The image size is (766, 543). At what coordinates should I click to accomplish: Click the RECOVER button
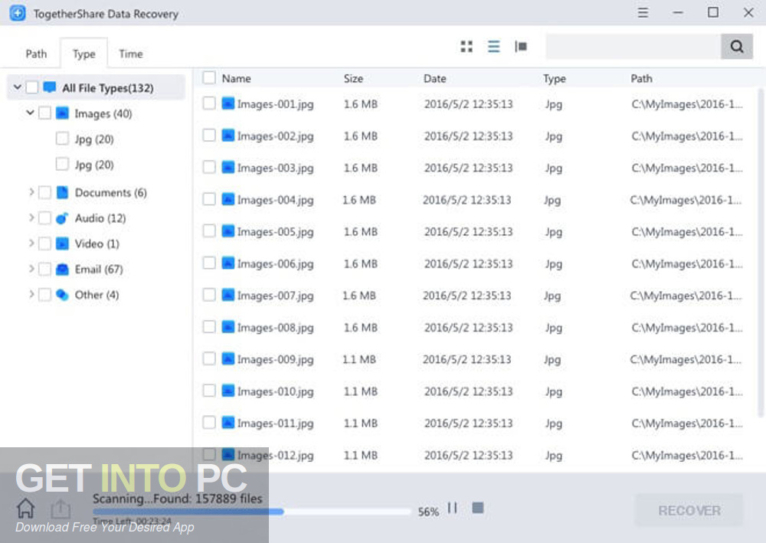(689, 510)
